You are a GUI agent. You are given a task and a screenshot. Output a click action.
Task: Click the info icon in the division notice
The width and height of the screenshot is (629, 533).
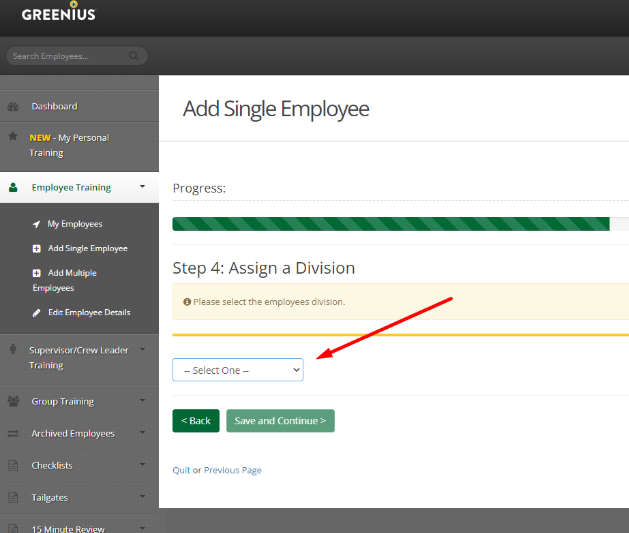tap(187, 302)
